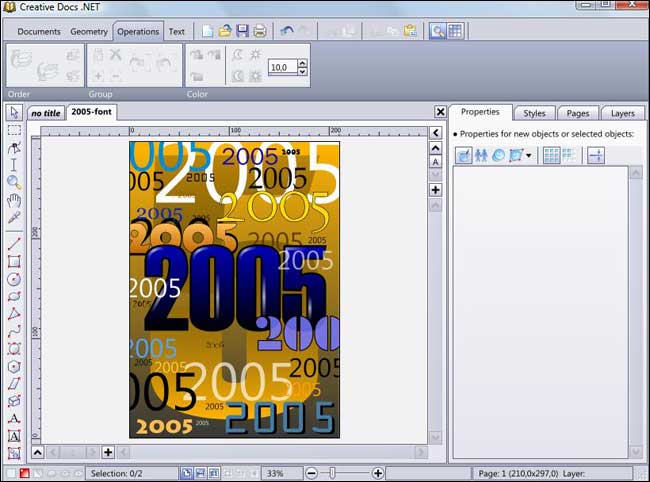Toggle the magnifier preview mode button
This screenshot has height=482, width=650.
[x=438, y=31]
